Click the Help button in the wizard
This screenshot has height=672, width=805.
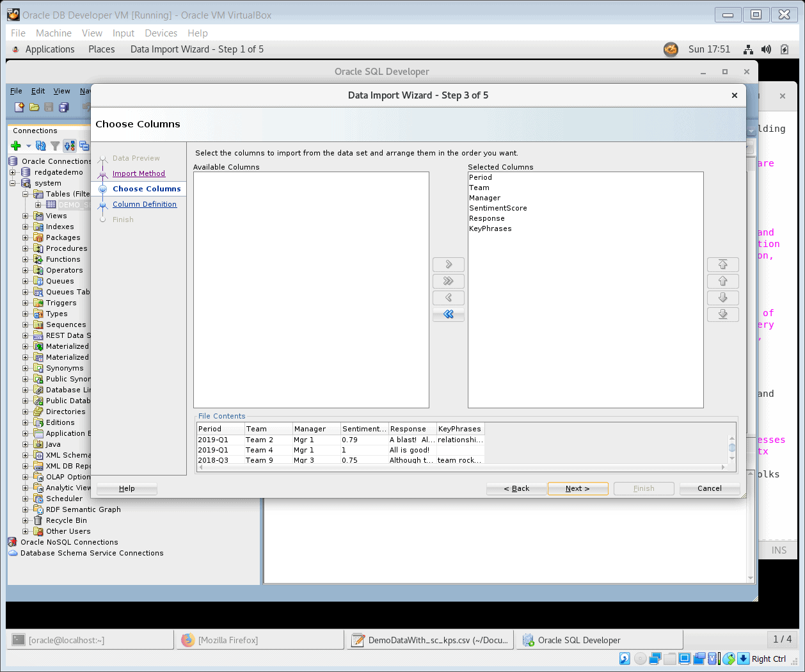(127, 488)
